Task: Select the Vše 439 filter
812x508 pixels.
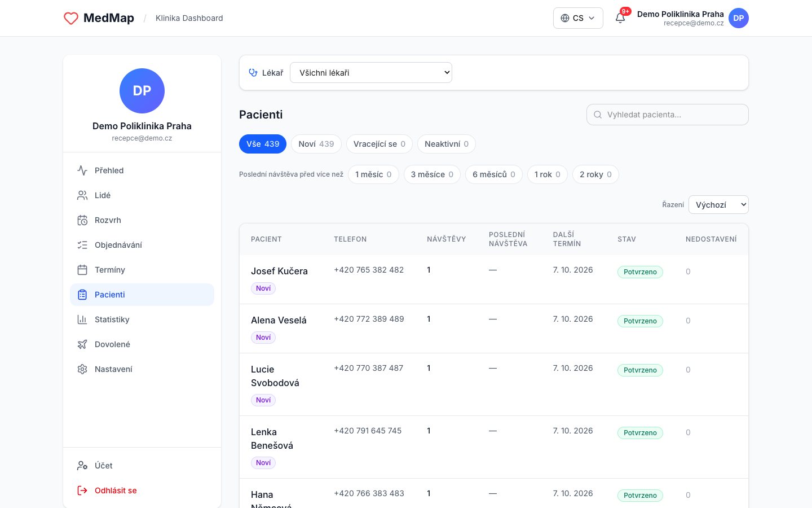Action: point(263,144)
